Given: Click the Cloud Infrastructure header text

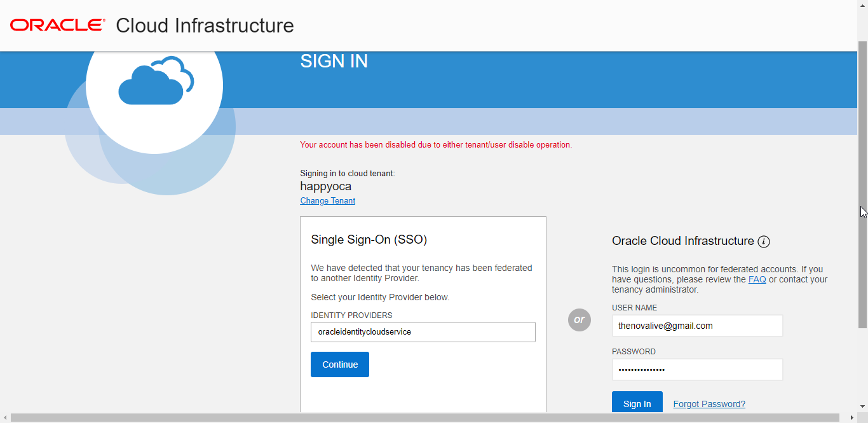Looking at the screenshot, I should (x=205, y=25).
